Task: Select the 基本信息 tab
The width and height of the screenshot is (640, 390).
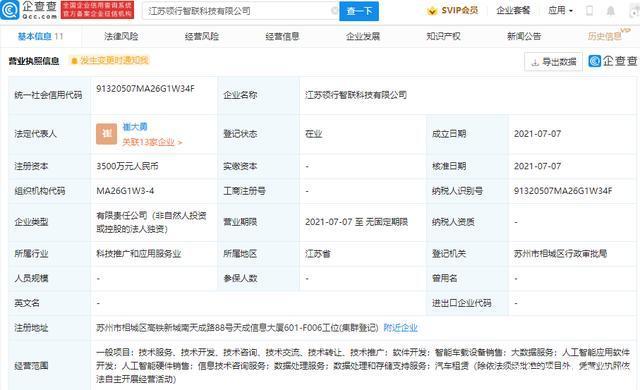Action: (40, 36)
